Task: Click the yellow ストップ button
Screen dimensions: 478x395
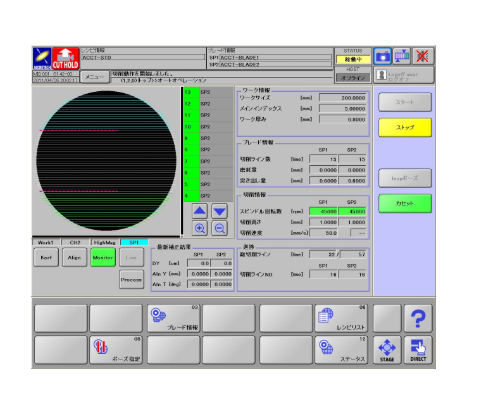Action: tap(405, 127)
